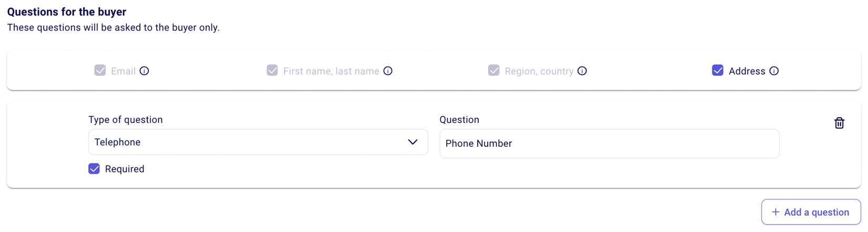868x232 pixels.
Task: Click the Region, country label text
Action: coord(539,71)
